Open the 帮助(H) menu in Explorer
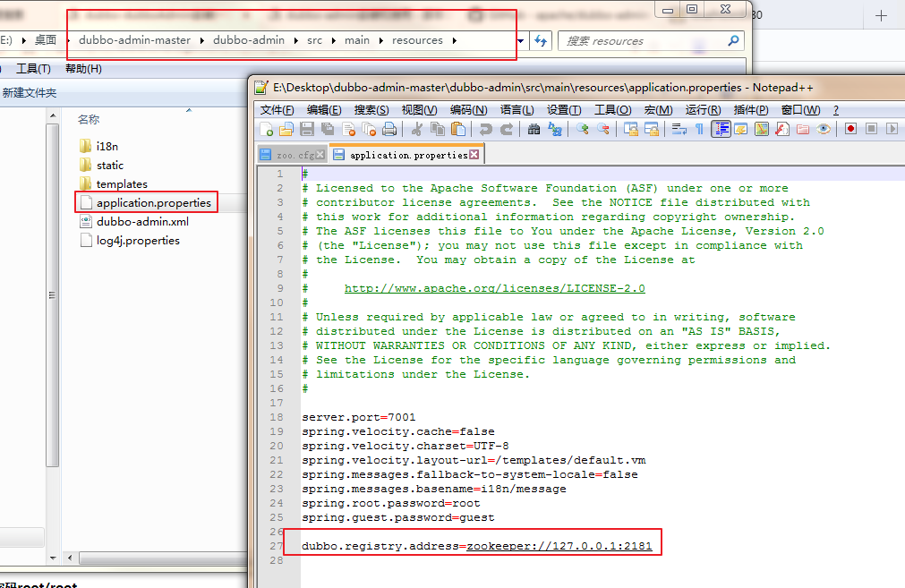 click(83, 69)
